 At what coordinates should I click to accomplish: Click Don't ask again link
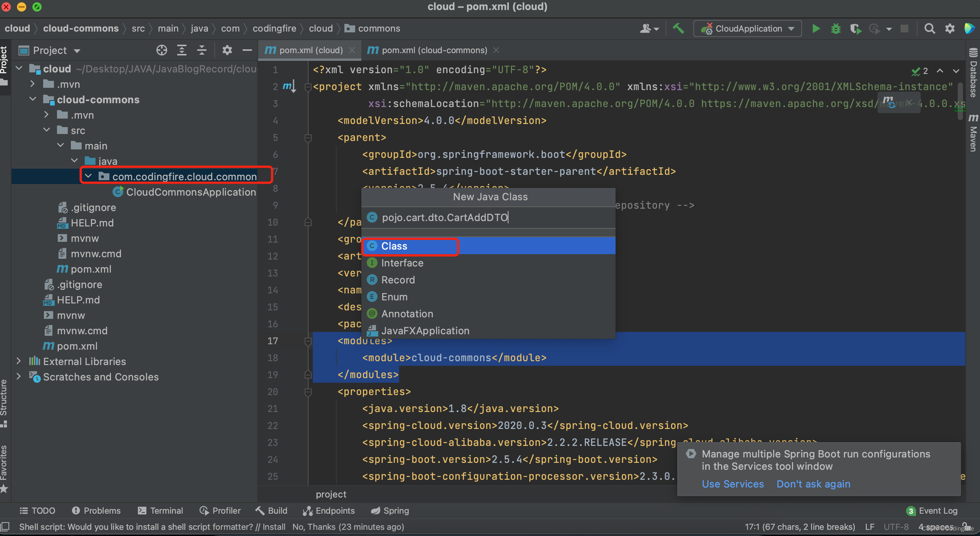(x=813, y=484)
